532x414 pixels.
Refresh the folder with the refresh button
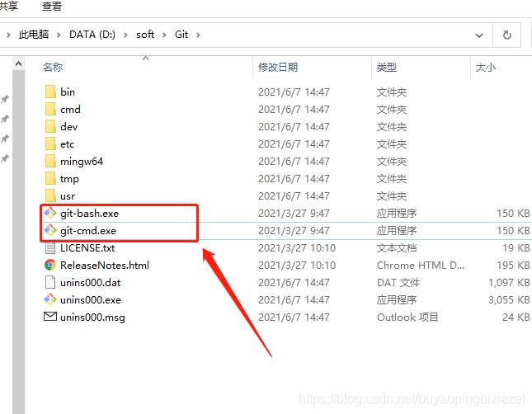(x=507, y=35)
